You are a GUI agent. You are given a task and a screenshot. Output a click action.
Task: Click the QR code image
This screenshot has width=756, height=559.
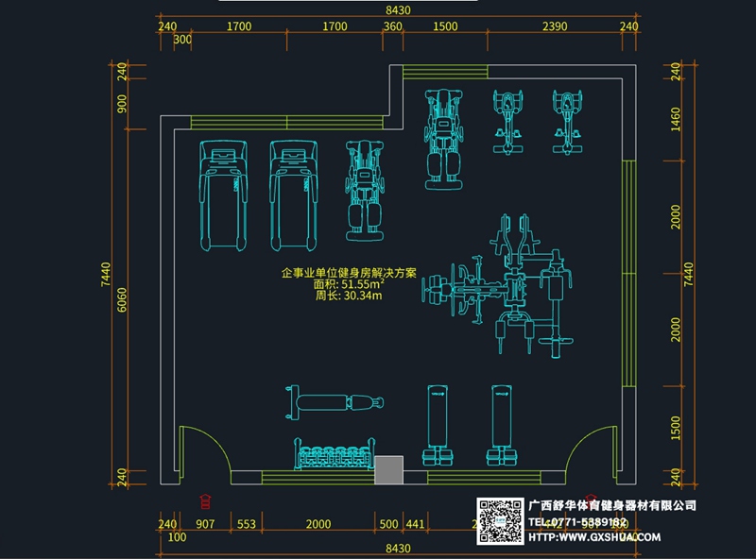coord(501,520)
